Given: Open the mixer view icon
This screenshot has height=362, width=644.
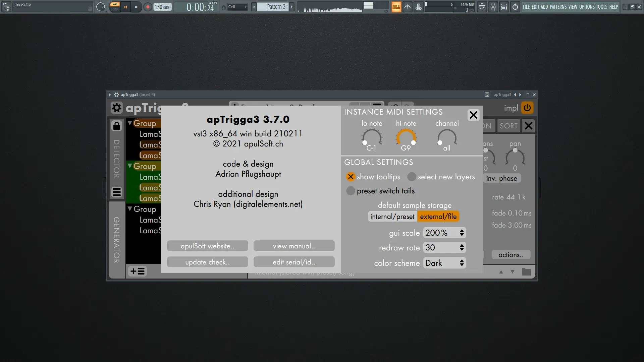Looking at the screenshot, I should [493, 7].
